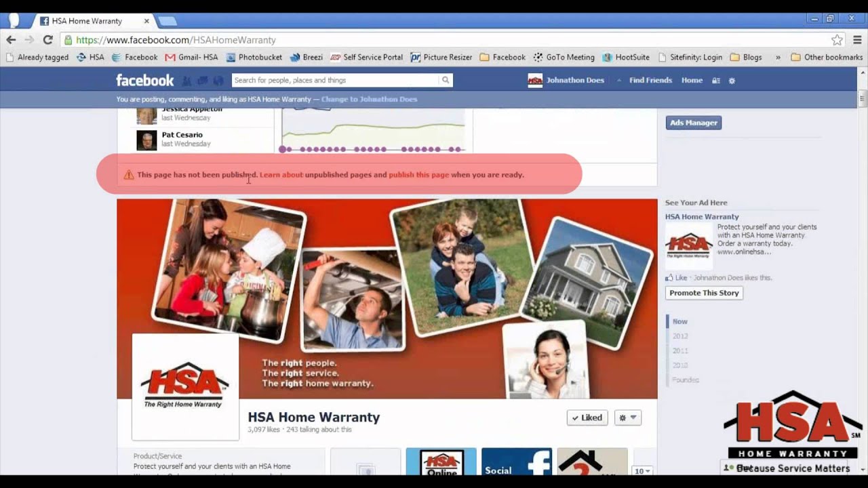Click the Facebook logo in the blue bar
868x488 pixels.
pos(144,80)
